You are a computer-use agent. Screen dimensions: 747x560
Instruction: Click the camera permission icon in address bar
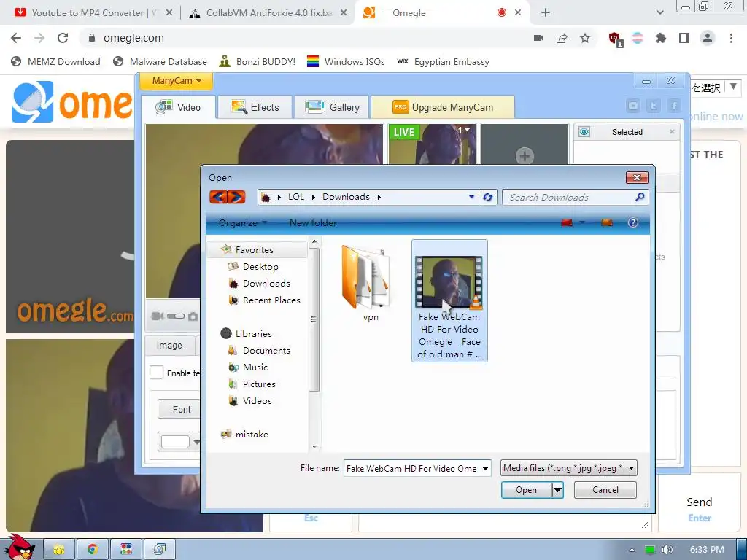538,38
